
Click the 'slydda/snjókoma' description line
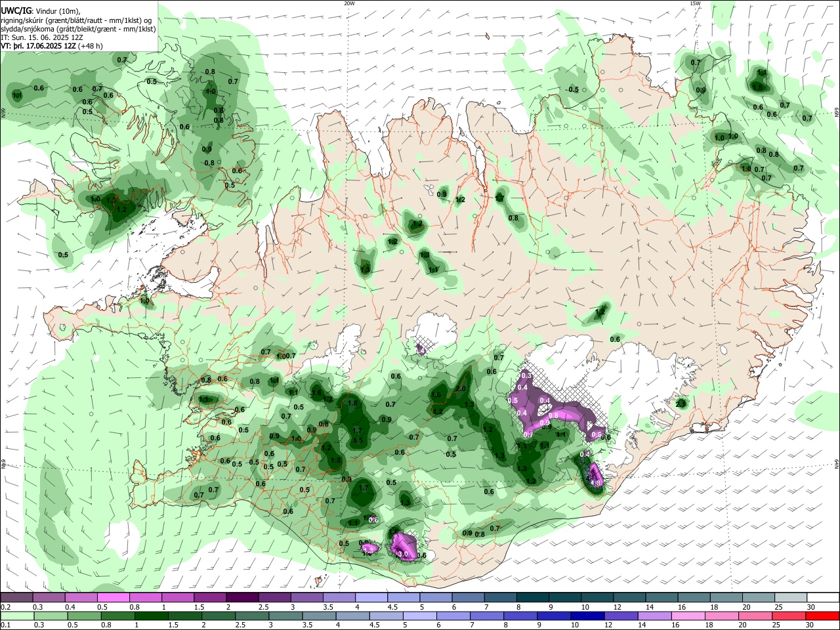(x=78, y=28)
